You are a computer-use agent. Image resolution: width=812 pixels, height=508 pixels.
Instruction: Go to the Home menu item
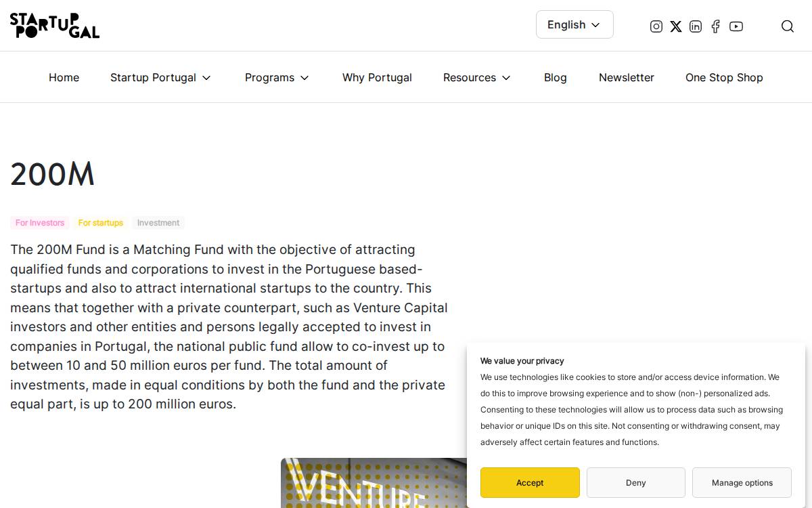[64, 77]
